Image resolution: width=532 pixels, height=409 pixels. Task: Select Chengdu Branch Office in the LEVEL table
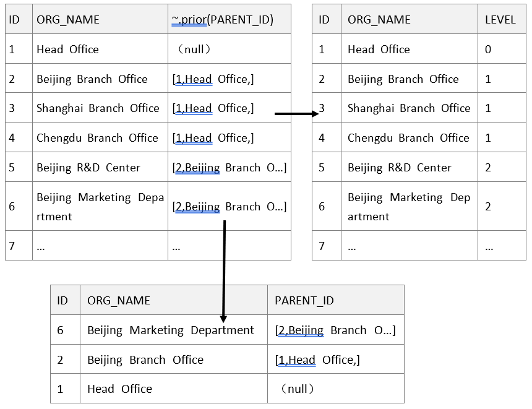(x=408, y=138)
